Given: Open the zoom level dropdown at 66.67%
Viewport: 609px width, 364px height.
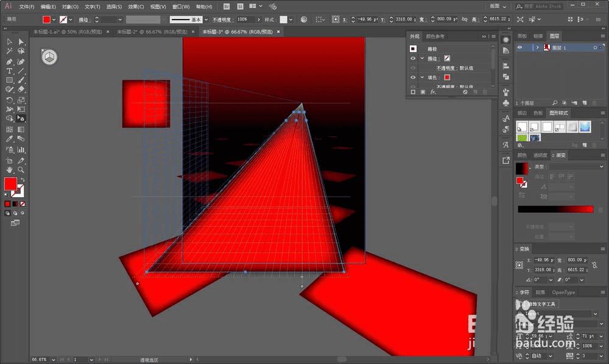Looking at the screenshot, I should click(53, 360).
